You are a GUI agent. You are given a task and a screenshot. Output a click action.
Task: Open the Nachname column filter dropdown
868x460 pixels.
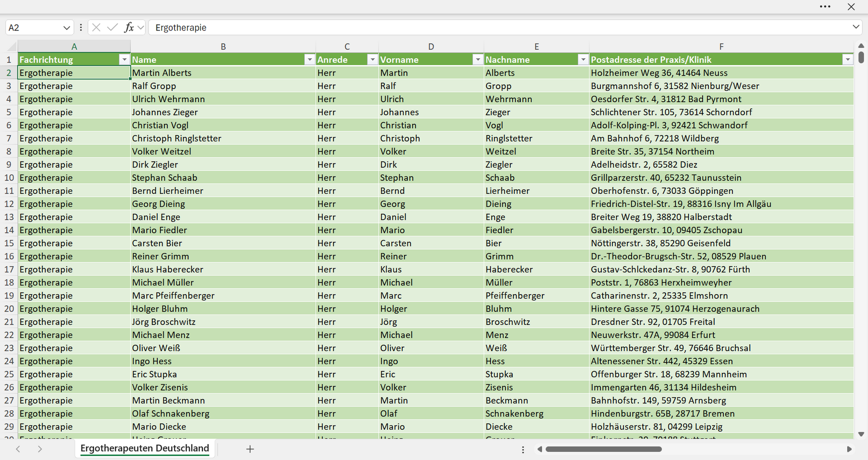click(583, 59)
